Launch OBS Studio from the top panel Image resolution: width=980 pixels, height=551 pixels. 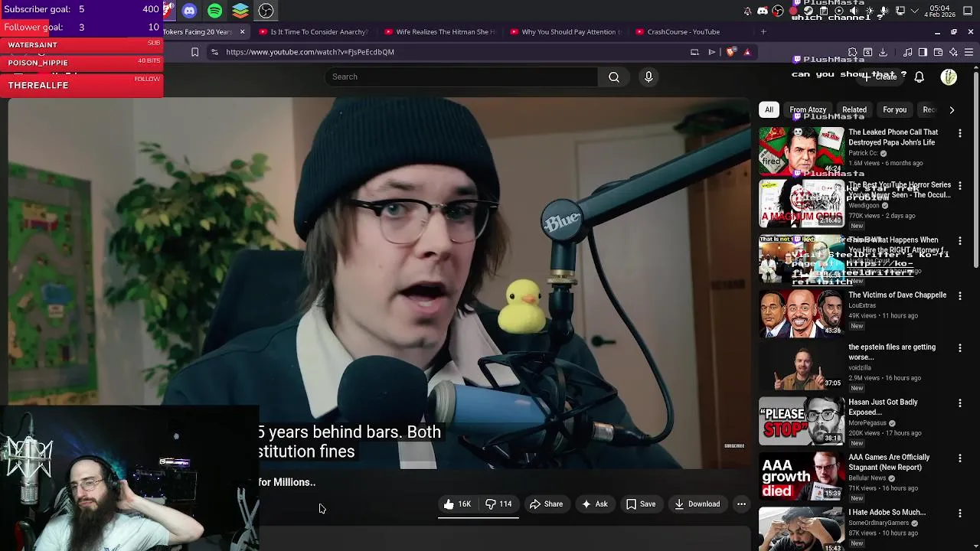(266, 11)
